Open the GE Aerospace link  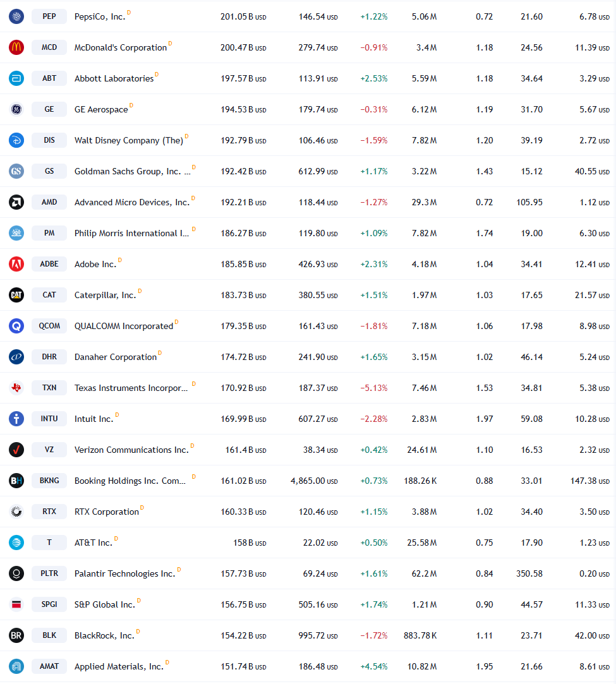coord(101,109)
